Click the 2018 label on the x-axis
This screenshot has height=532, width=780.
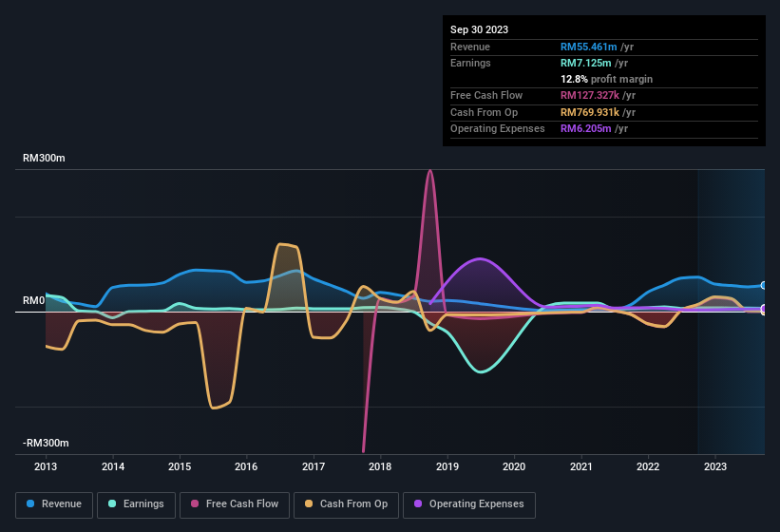point(380,466)
